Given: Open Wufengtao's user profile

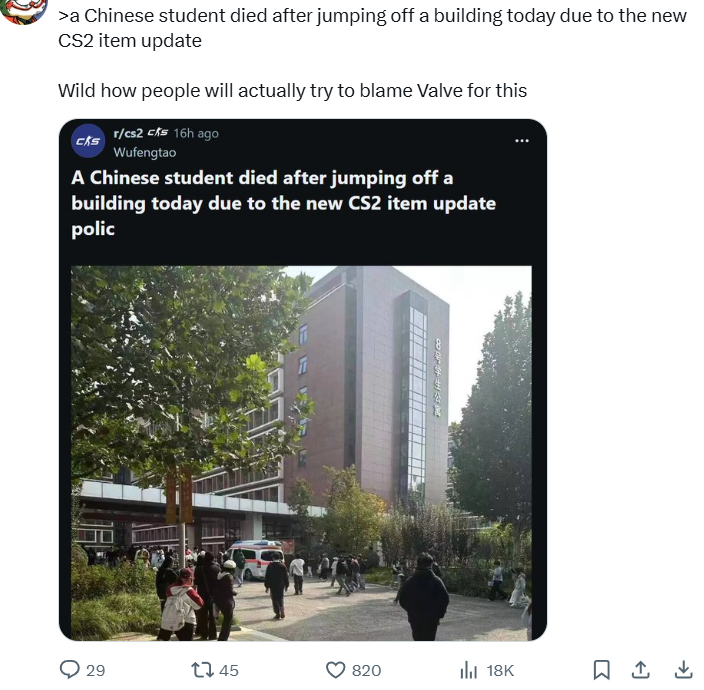Looking at the screenshot, I should (x=145, y=153).
